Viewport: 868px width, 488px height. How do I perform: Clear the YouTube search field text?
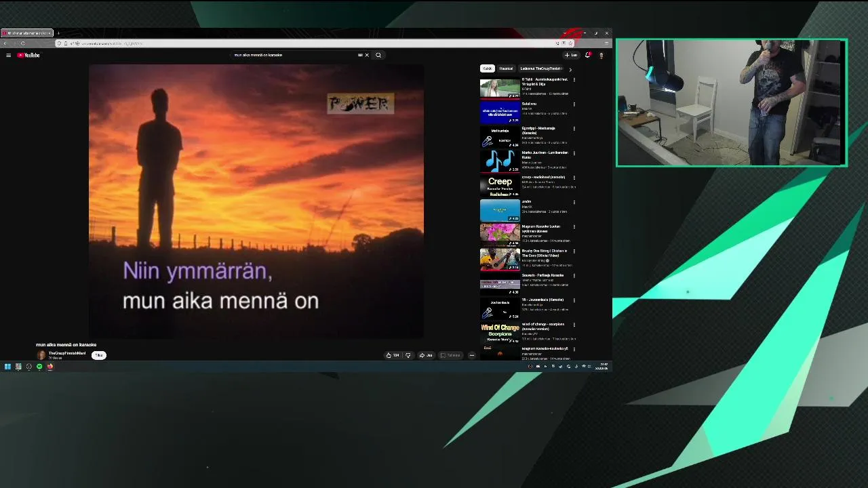click(367, 56)
